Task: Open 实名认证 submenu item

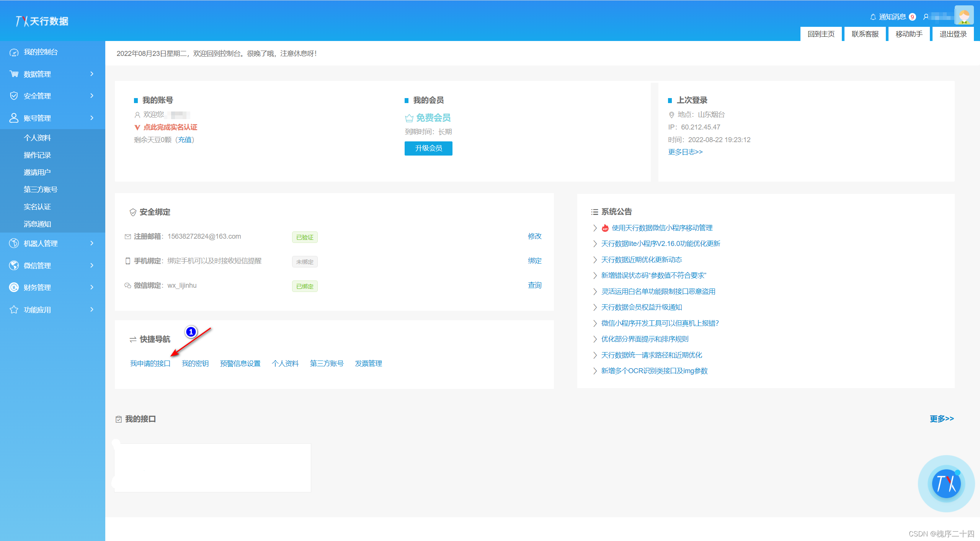Action: click(x=37, y=207)
